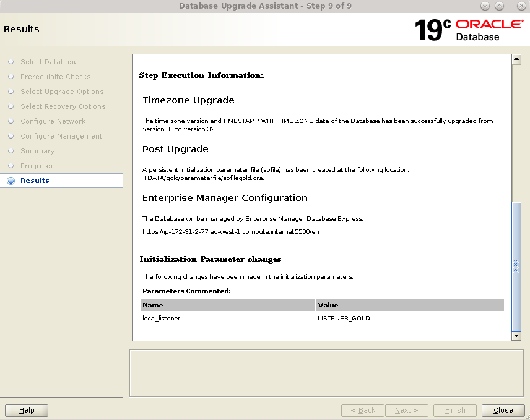Open Help for this wizard step

[26, 410]
